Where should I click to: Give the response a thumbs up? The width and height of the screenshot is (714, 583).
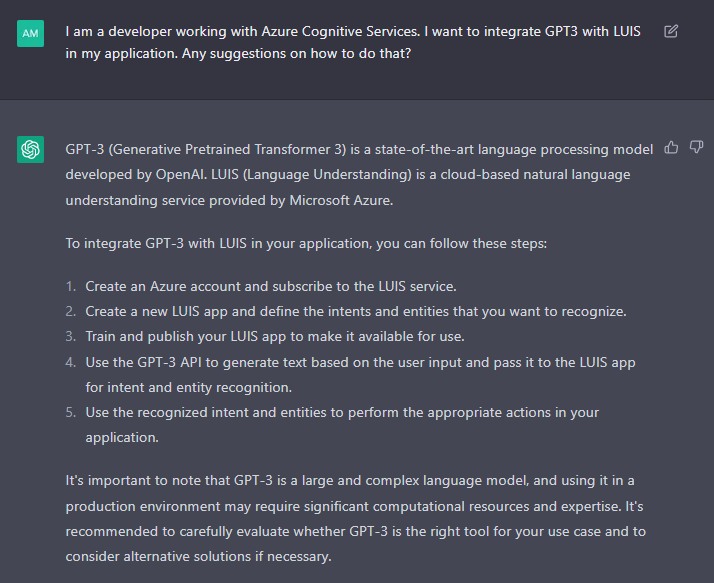(671, 148)
